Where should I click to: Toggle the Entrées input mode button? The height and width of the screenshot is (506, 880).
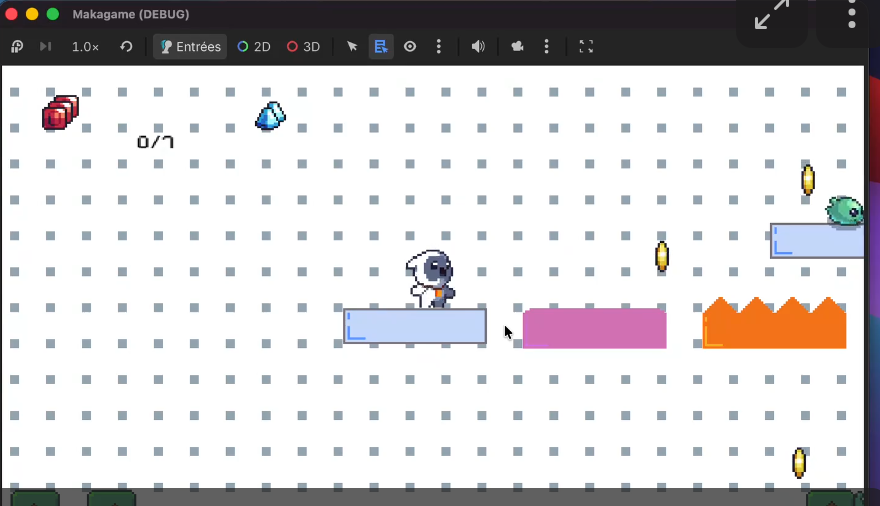[x=190, y=47]
